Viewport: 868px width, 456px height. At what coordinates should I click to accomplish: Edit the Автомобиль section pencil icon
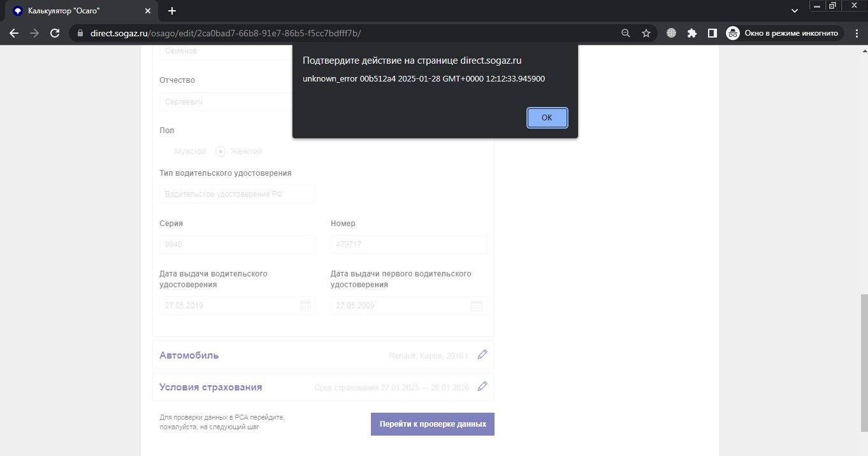coord(482,354)
